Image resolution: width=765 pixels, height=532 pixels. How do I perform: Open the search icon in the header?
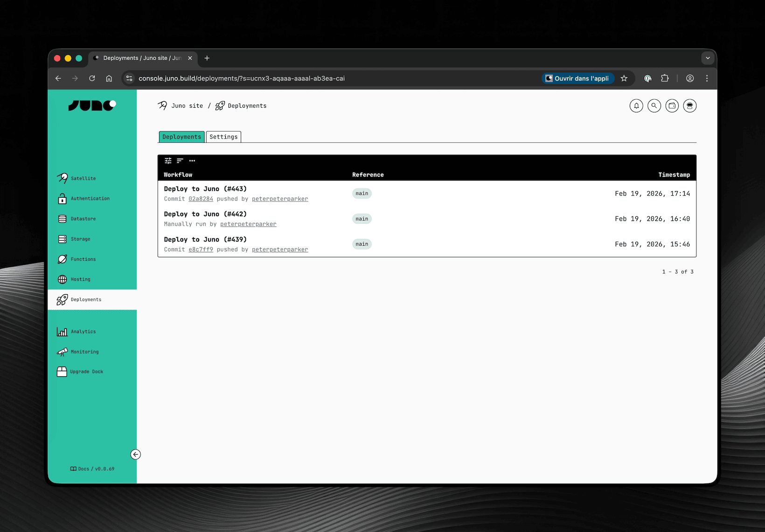click(654, 106)
